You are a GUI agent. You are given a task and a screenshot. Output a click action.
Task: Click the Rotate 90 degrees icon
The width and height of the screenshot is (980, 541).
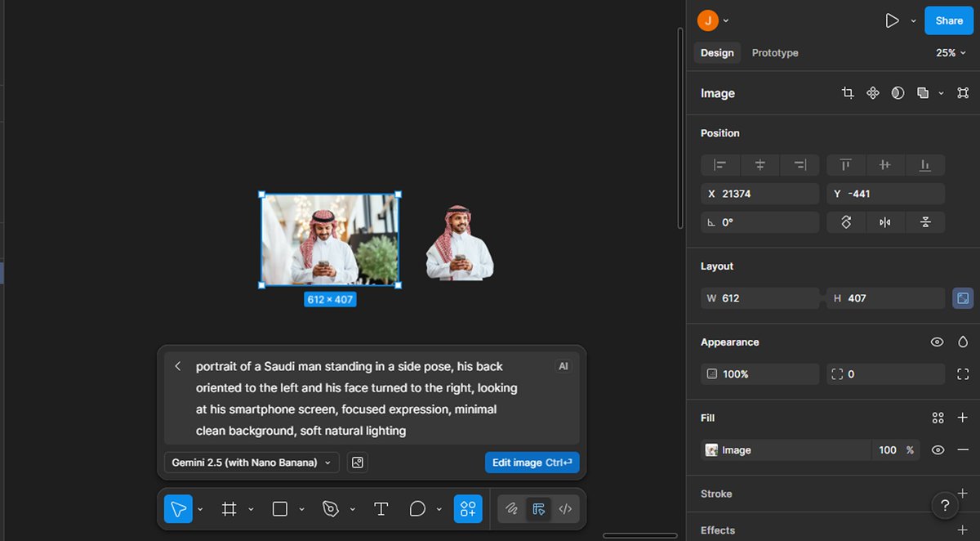pos(846,222)
